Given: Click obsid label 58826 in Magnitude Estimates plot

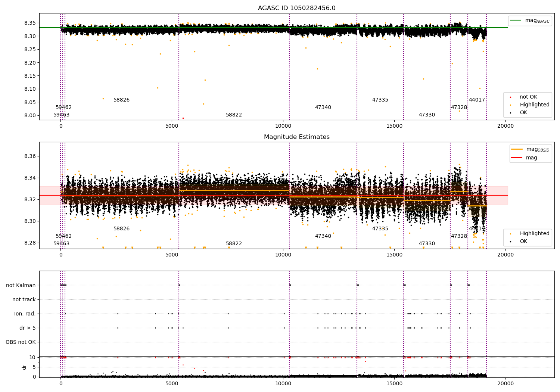Looking at the screenshot, I should tap(121, 229).
